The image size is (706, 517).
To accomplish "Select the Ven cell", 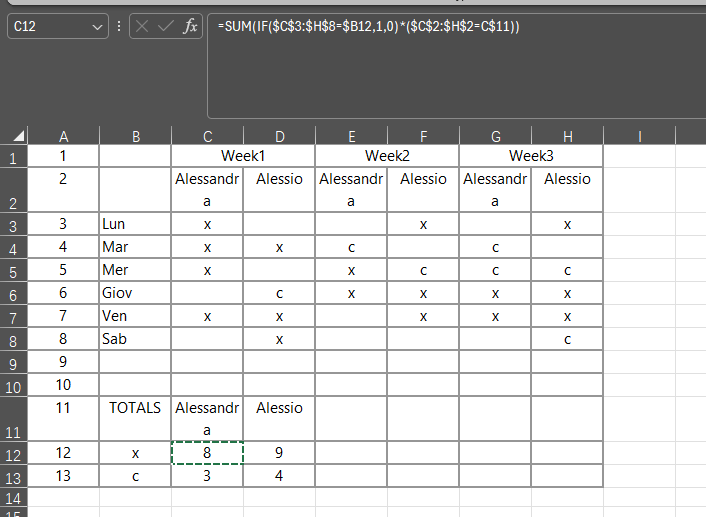I will pos(135,316).
